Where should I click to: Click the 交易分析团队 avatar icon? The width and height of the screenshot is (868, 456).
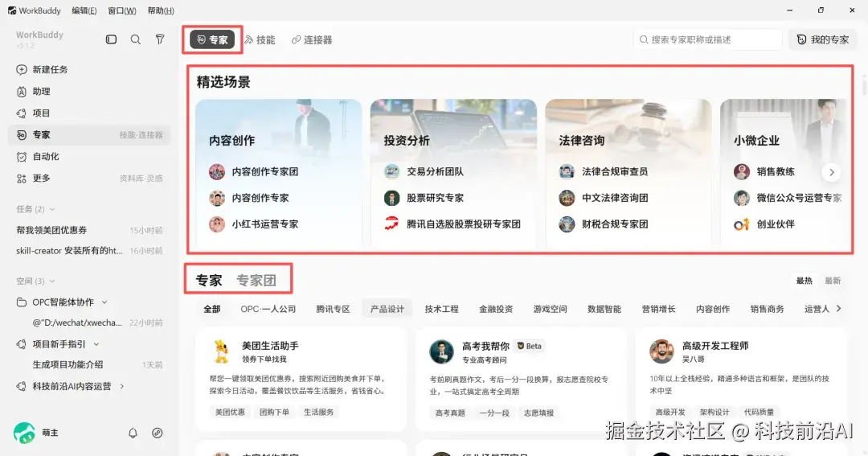[x=392, y=172]
